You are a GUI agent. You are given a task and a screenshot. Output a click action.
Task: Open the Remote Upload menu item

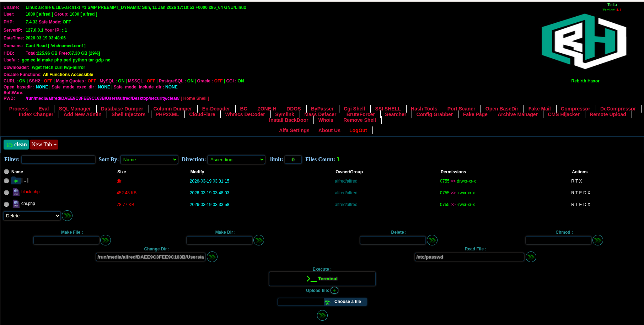pos(608,114)
